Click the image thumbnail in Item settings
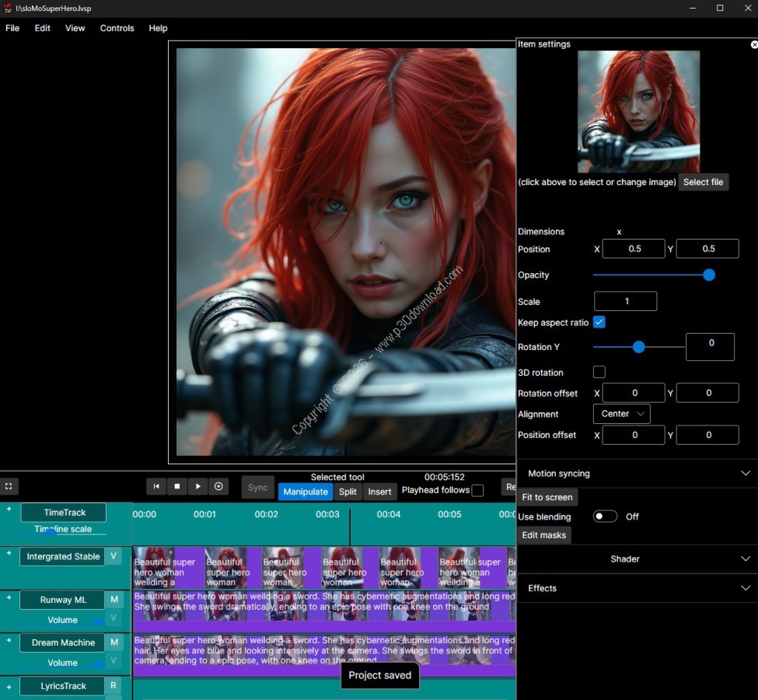 (638, 112)
